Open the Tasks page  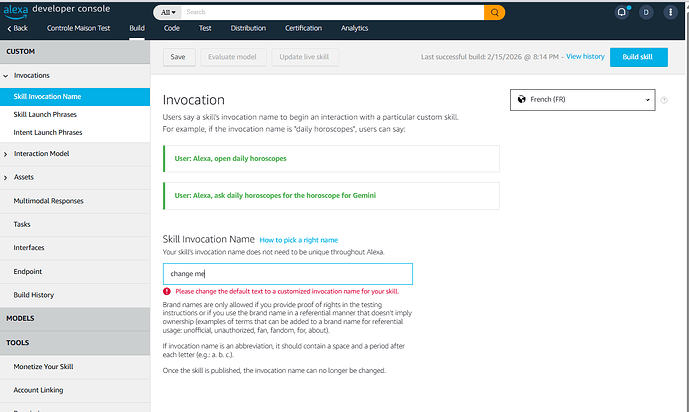point(75,224)
